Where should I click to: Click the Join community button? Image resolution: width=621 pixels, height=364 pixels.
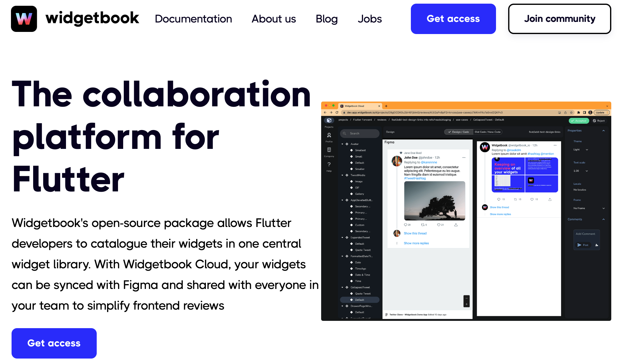(x=560, y=19)
